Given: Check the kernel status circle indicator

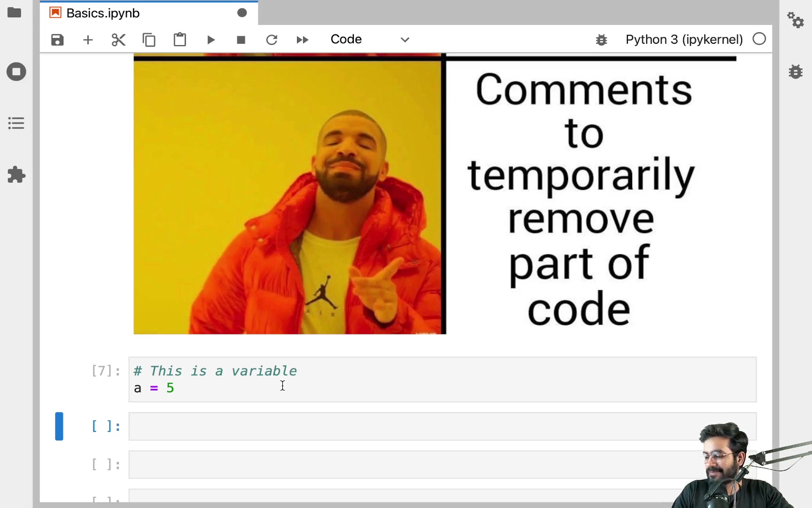Looking at the screenshot, I should point(759,39).
